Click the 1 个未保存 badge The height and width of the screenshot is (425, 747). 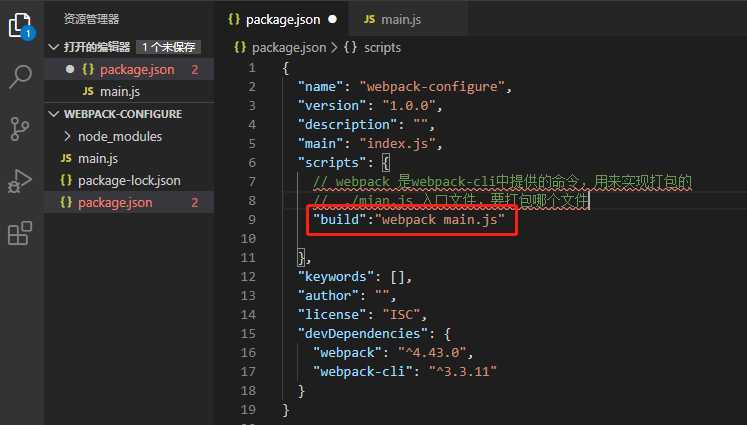tap(169, 47)
